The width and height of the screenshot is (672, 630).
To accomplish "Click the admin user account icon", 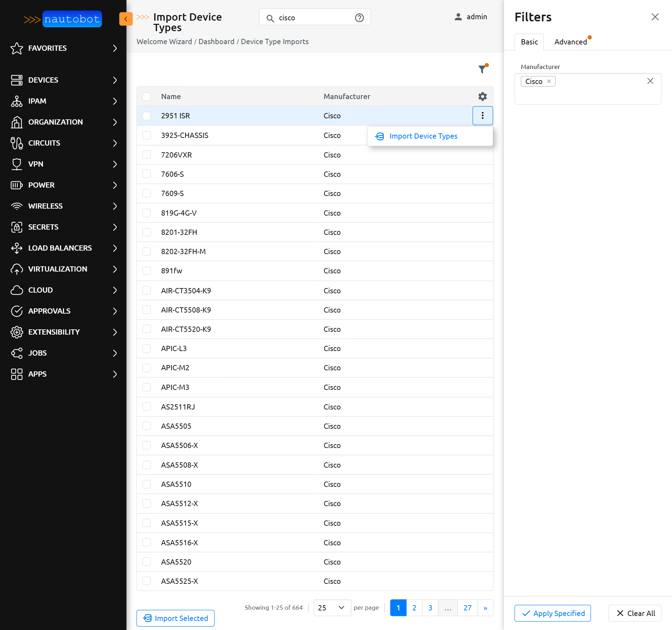I will pos(458,17).
